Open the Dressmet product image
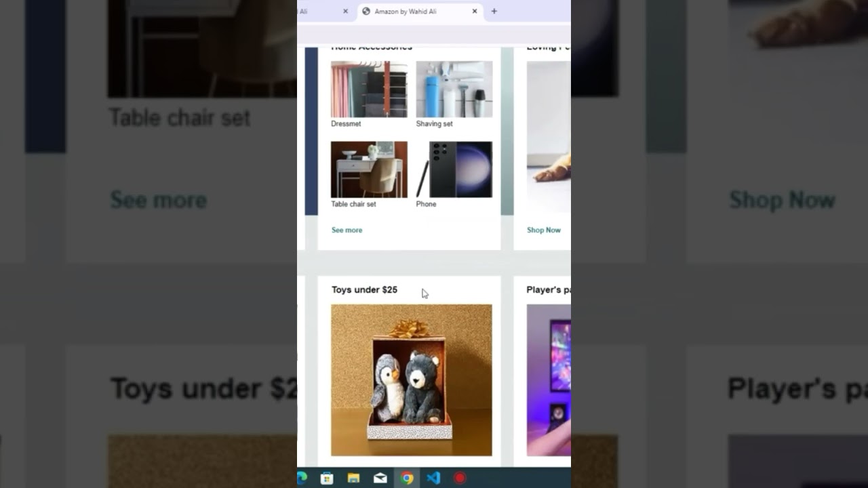 coord(369,89)
